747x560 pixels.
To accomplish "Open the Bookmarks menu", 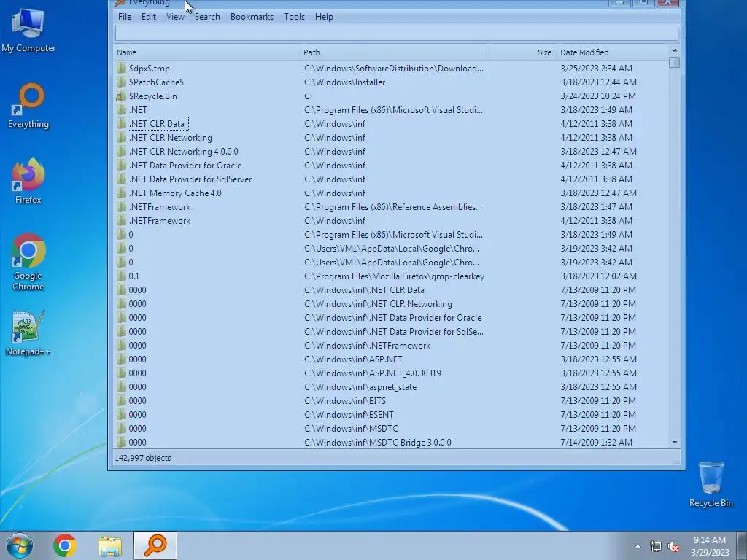I will click(x=252, y=17).
